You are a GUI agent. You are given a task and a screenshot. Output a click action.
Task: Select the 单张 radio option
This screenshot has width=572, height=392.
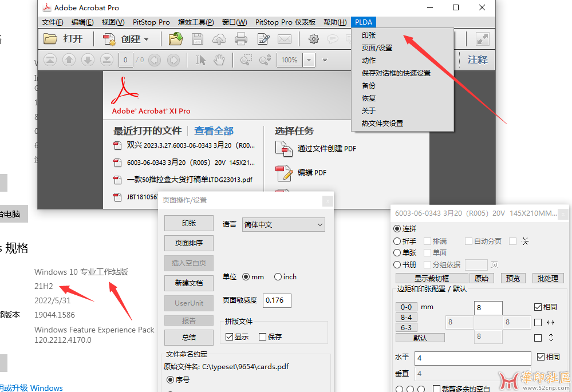[x=397, y=252]
